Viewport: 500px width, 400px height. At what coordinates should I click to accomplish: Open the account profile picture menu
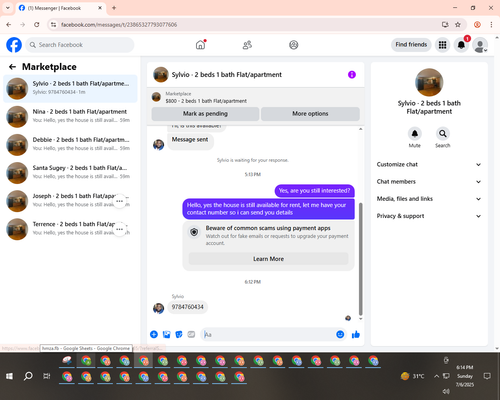point(480,45)
